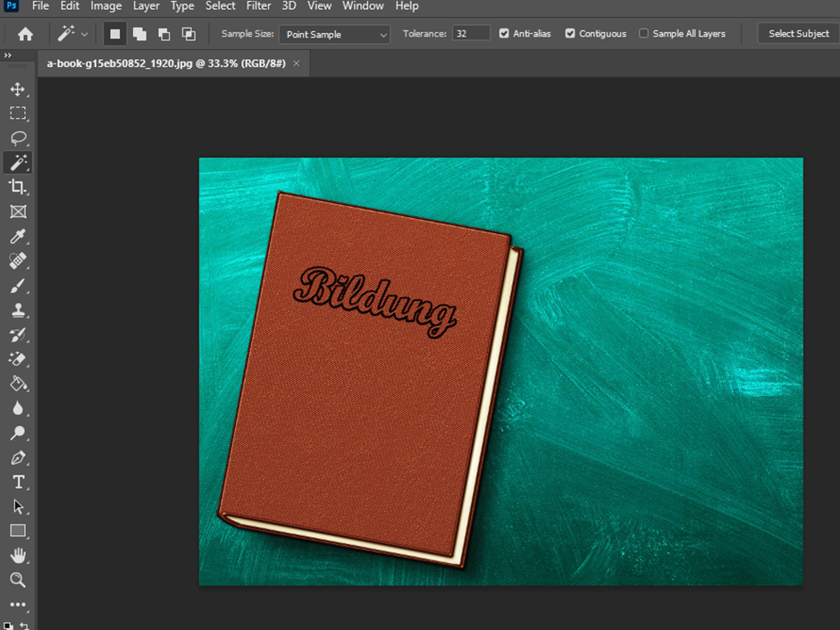
Task: Close the a-book-g15eb50852_1920.jpg tab
Action: 297,63
